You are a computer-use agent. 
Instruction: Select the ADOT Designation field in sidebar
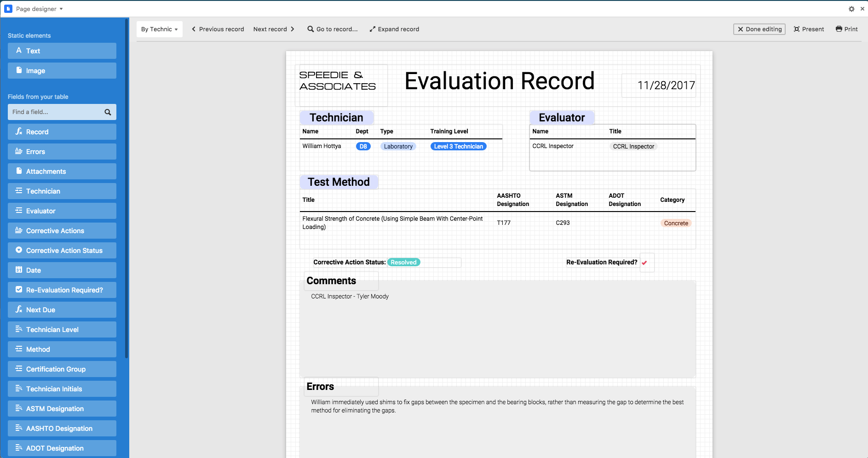62,448
